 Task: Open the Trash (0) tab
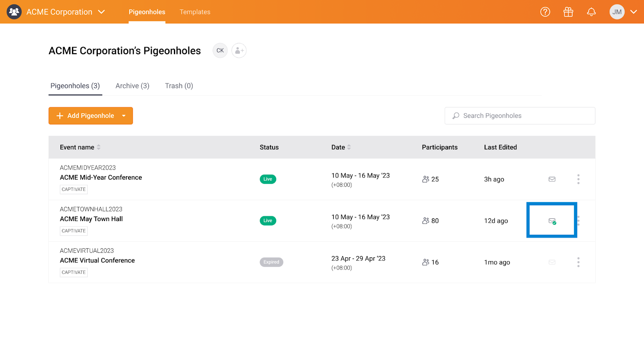click(179, 86)
